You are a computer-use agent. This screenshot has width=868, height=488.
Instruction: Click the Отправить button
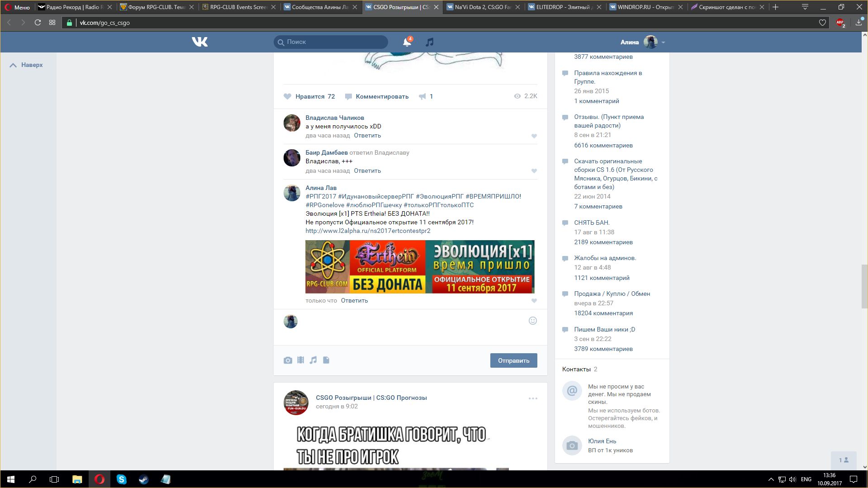(x=513, y=360)
